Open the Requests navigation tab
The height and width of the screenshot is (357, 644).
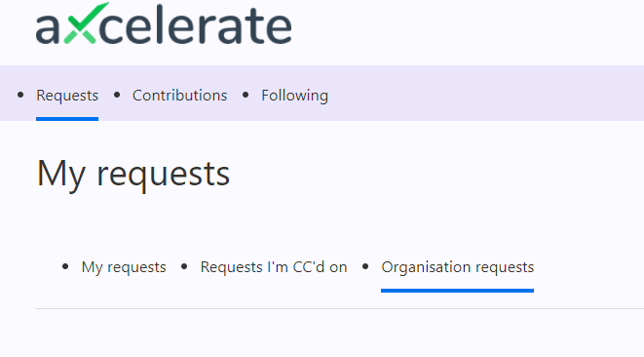(x=67, y=96)
